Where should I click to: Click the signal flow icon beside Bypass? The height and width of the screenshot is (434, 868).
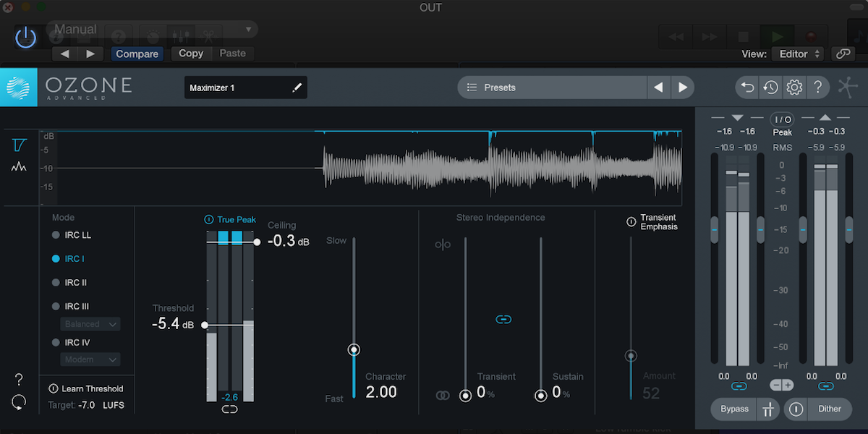[767, 409]
